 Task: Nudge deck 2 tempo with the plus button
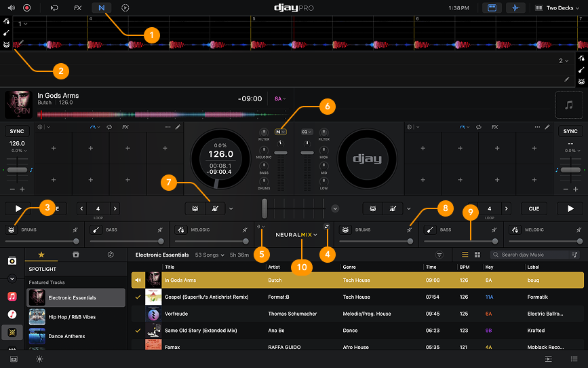point(575,189)
